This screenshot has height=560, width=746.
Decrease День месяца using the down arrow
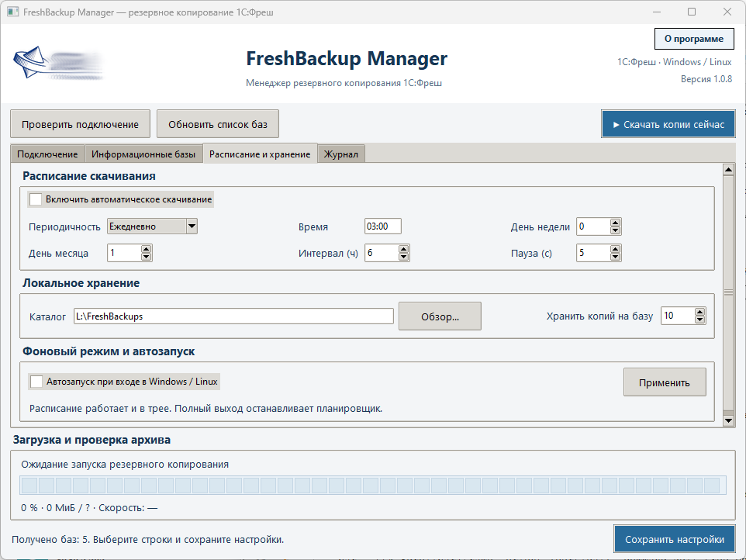[x=146, y=257]
